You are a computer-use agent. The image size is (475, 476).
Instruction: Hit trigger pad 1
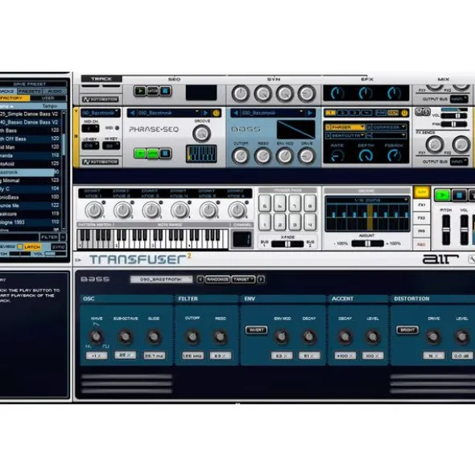(265, 222)
